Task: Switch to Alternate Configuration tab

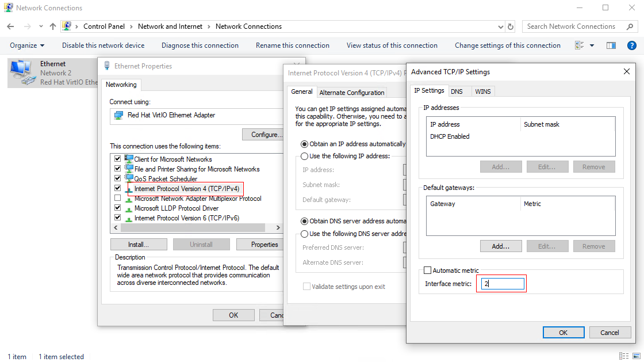Action: (351, 93)
